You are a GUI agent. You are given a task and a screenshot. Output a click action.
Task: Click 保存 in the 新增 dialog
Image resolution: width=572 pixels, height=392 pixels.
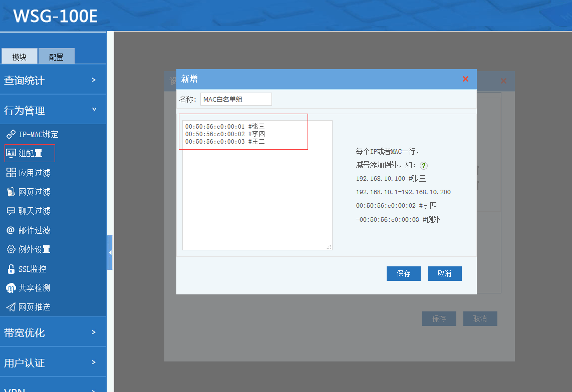(x=403, y=273)
